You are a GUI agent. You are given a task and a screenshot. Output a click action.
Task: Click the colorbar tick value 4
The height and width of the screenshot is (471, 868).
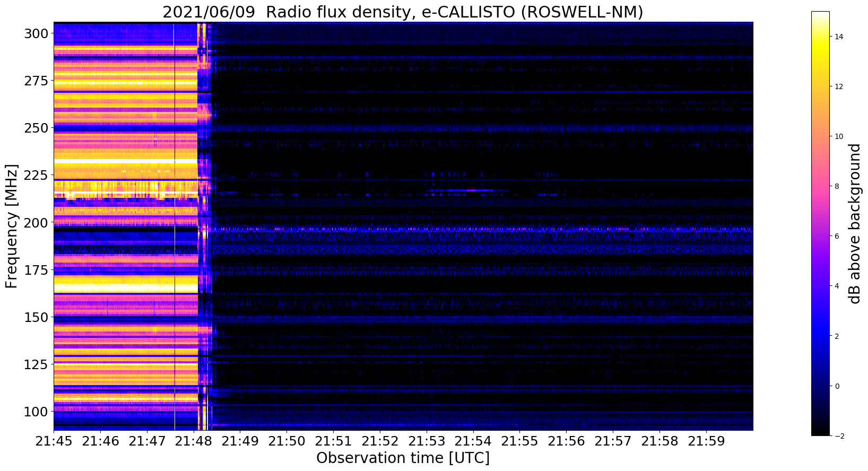point(837,286)
